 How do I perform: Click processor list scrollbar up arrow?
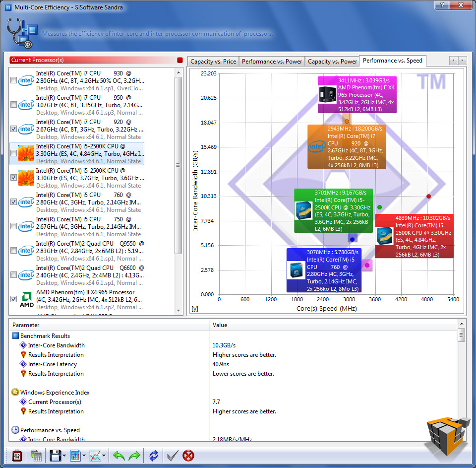178,72
